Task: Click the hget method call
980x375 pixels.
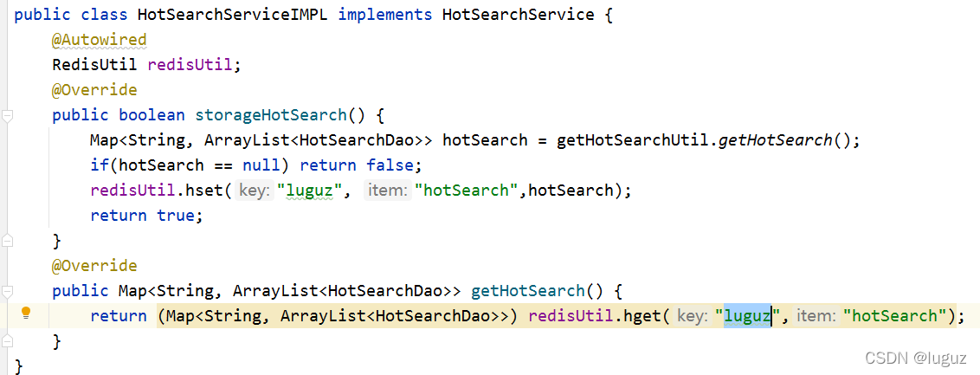Action: coord(642,315)
